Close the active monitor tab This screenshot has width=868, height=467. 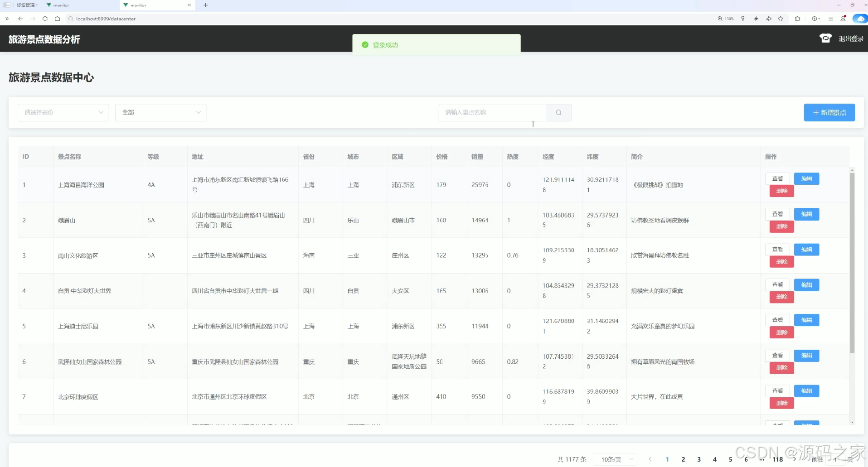tap(189, 5)
